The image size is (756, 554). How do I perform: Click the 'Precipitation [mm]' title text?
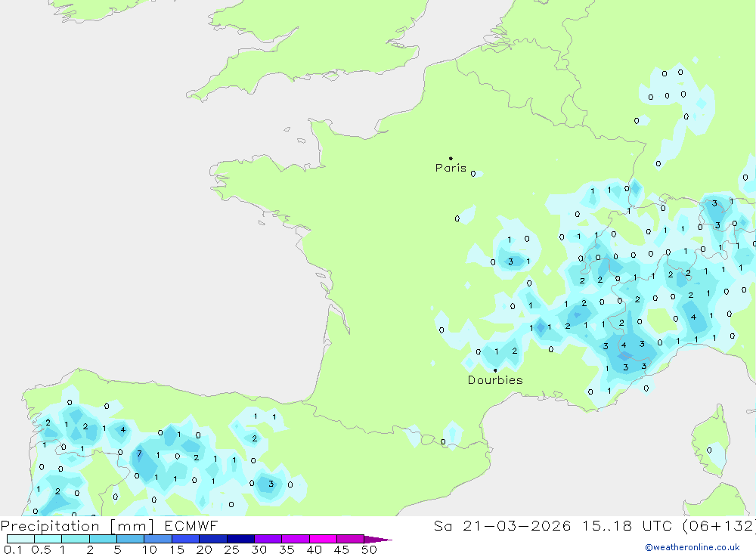tap(77, 526)
